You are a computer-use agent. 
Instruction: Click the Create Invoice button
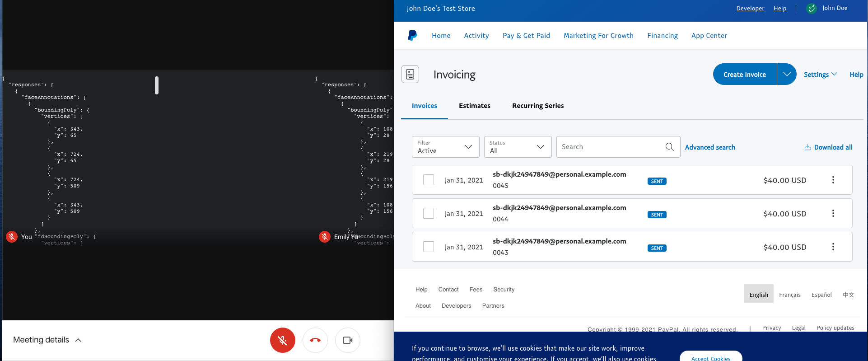point(745,74)
